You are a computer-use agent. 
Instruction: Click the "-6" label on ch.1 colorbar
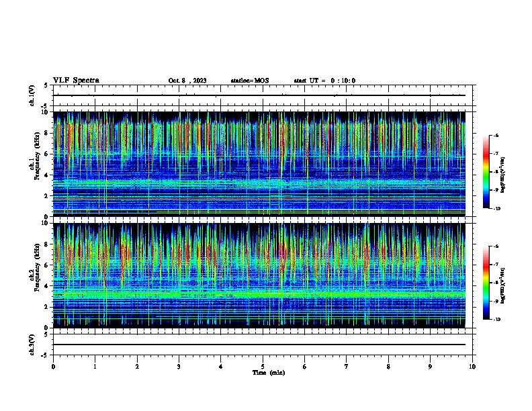tap(496, 136)
